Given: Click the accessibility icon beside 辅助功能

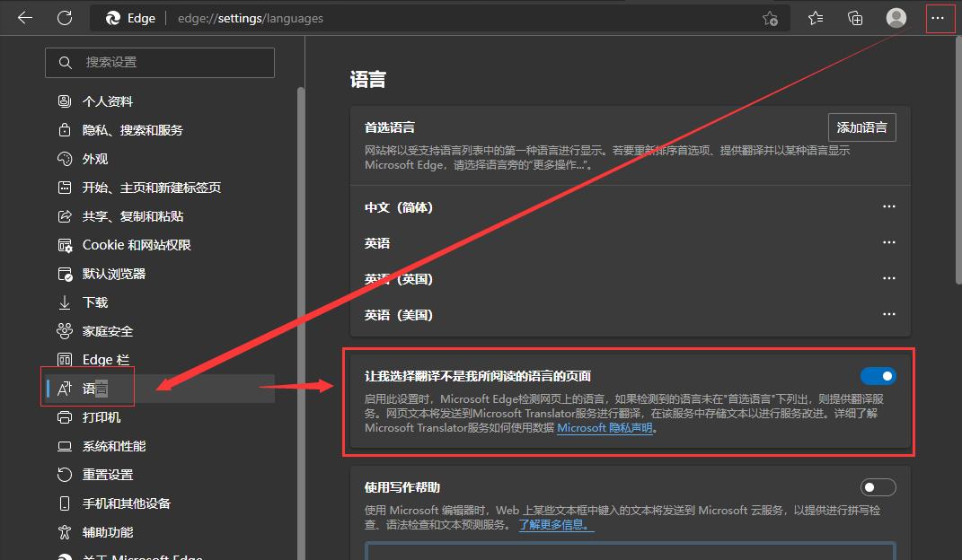Looking at the screenshot, I should coord(65,532).
